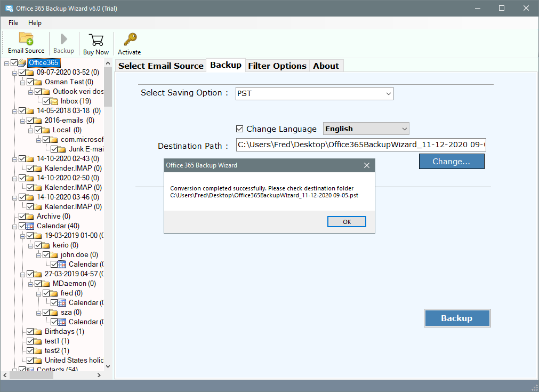Uncheck the Inbox (19) checkbox
This screenshot has width=539, height=392.
[x=46, y=101]
